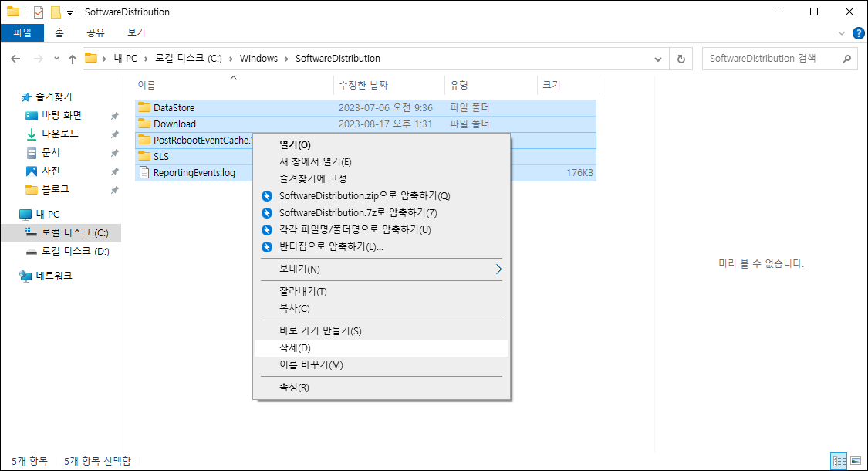This screenshot has width=868, height=471.
Task: Switch to large icons view in status bar
Action: [856, 461]
